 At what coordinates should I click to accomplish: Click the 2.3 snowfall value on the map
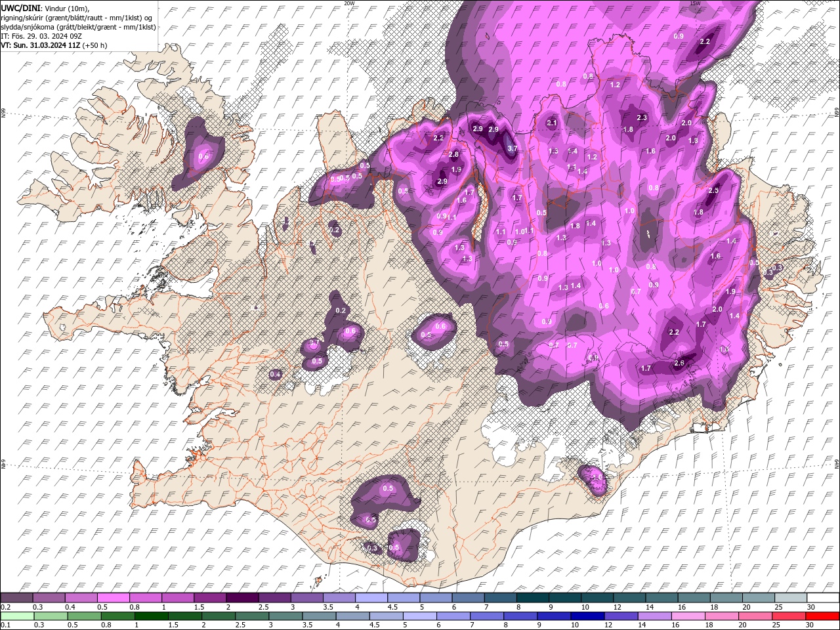pos(642,118)
